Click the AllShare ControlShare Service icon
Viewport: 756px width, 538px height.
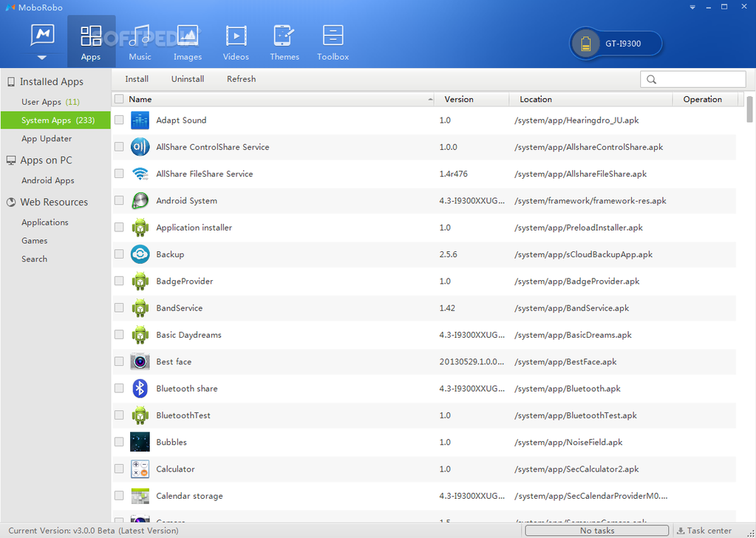[x=140, y=146]
